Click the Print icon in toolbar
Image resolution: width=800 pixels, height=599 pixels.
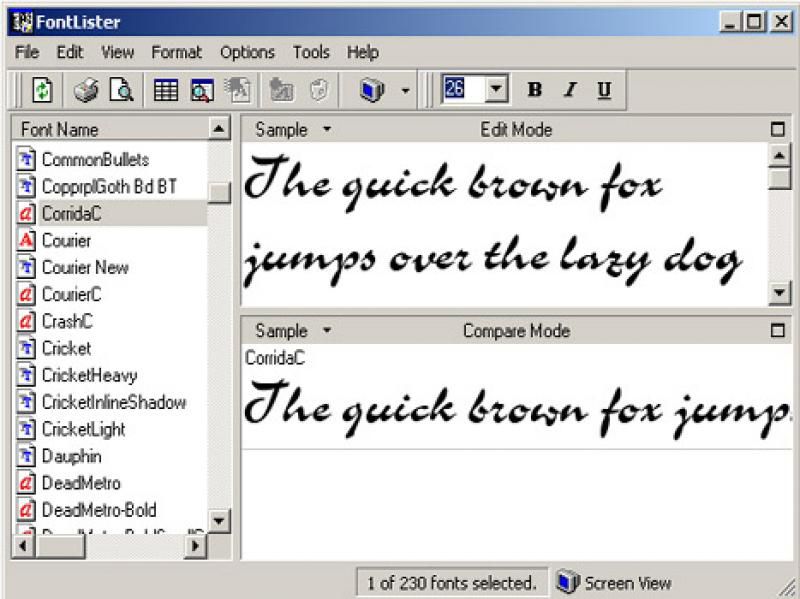86,91
